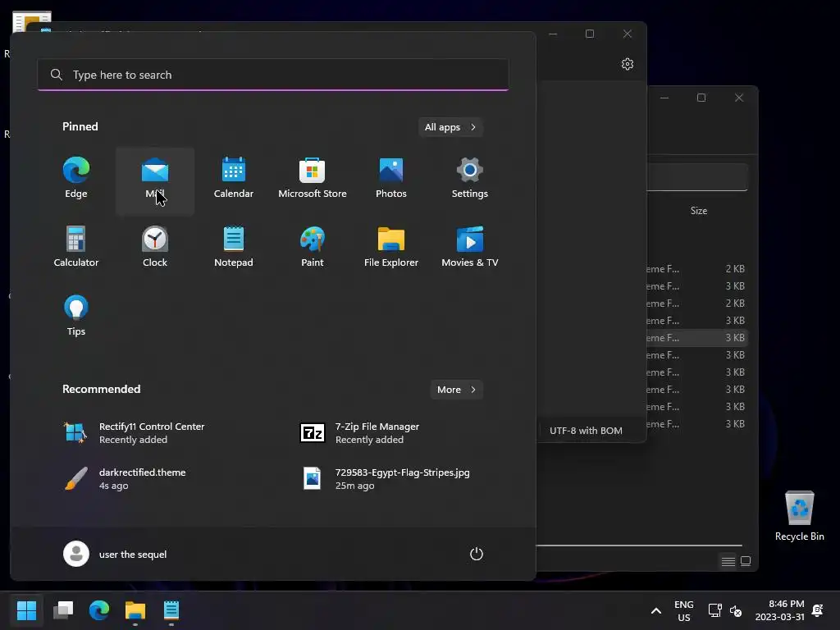Open the Calendar app

(234, 179)
